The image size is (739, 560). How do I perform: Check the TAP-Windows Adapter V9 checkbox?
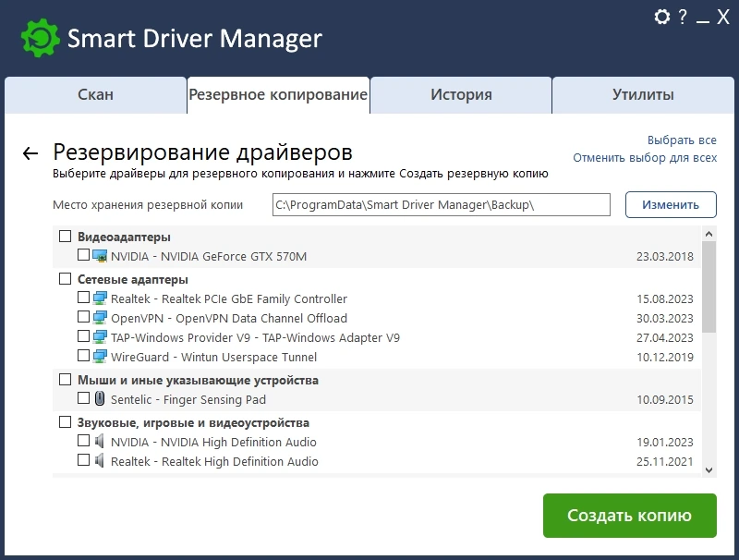[x=83, y=336]
